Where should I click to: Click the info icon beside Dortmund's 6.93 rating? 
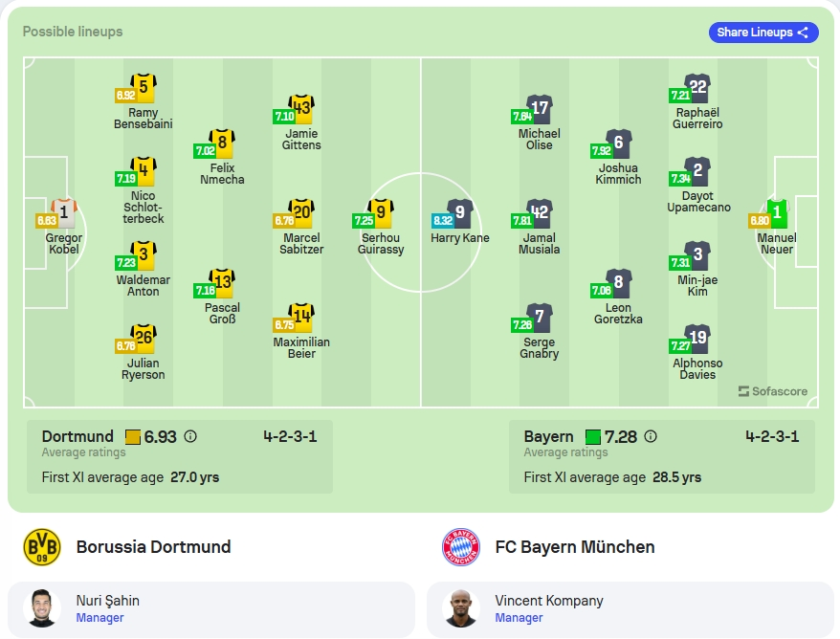190,436
